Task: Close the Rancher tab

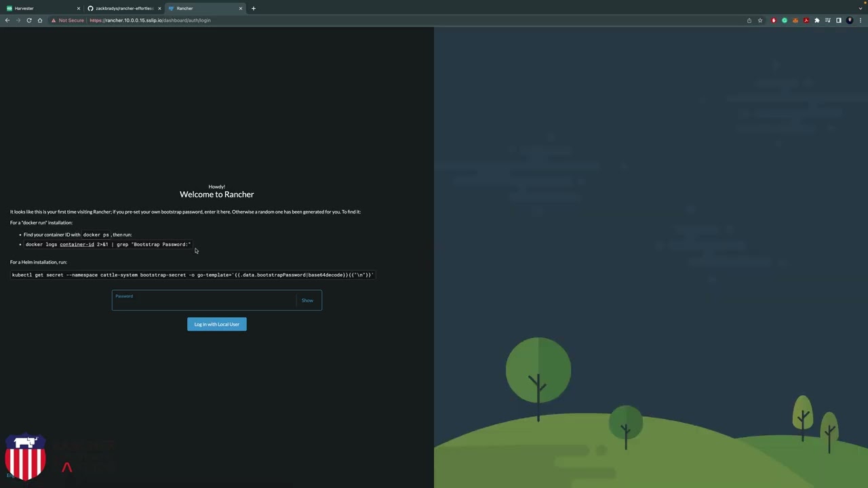Action: 241,9
